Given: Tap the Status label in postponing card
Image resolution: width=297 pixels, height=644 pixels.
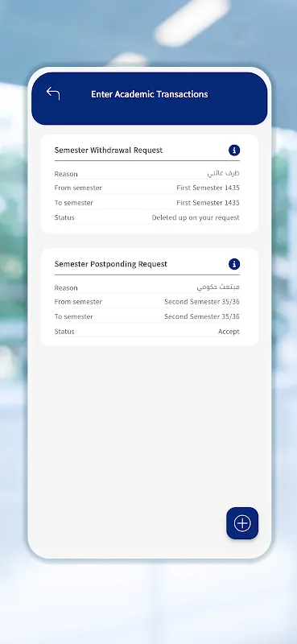Looking at the screenshot, I should pos(64,332).
